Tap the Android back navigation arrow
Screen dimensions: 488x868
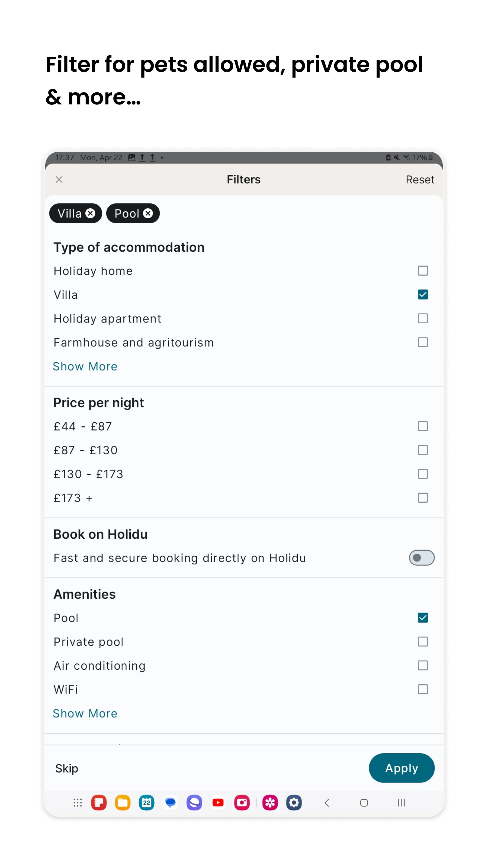click(x=326, y=803)
